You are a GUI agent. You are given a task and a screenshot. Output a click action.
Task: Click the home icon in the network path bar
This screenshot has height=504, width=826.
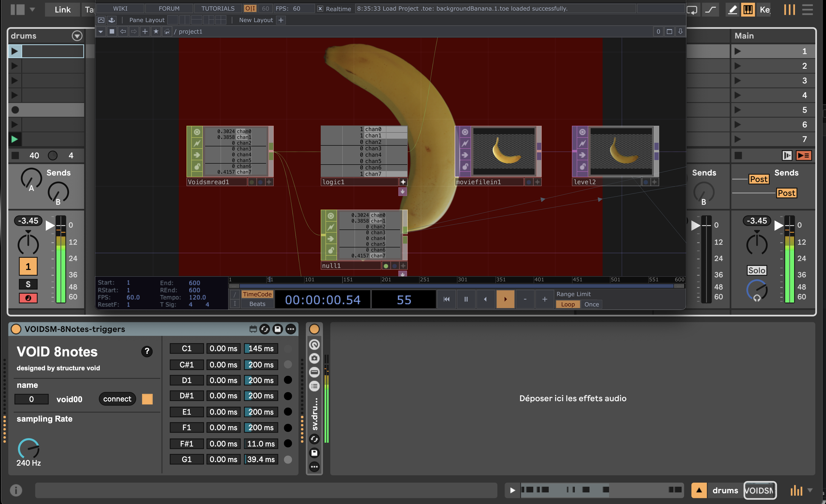pos(167,32)
